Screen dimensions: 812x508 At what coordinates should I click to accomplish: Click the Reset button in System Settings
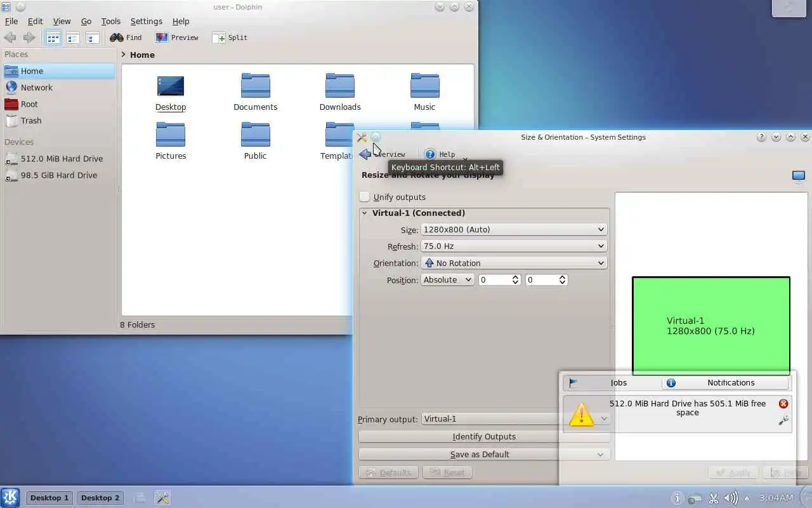[447, 472]
